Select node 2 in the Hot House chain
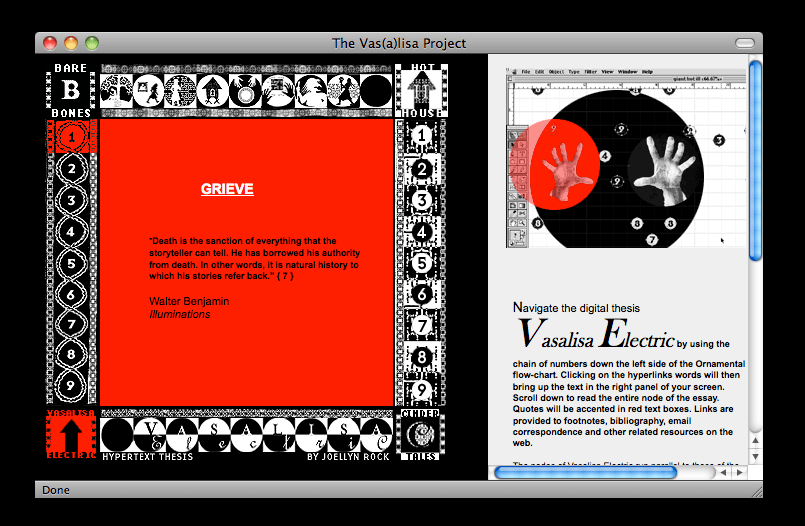Screen dimensions: 805x526 pyautogui.click(x=423, y=169)
